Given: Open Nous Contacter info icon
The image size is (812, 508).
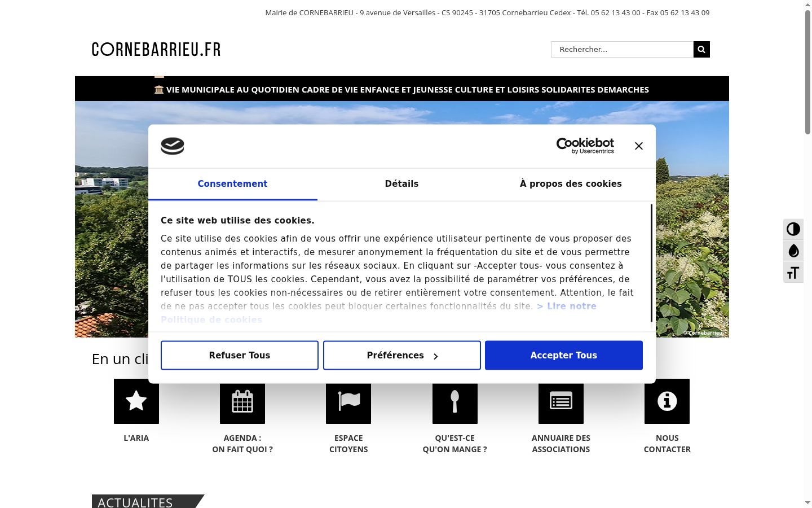Looking at the screenshot, I should (667, 401).
